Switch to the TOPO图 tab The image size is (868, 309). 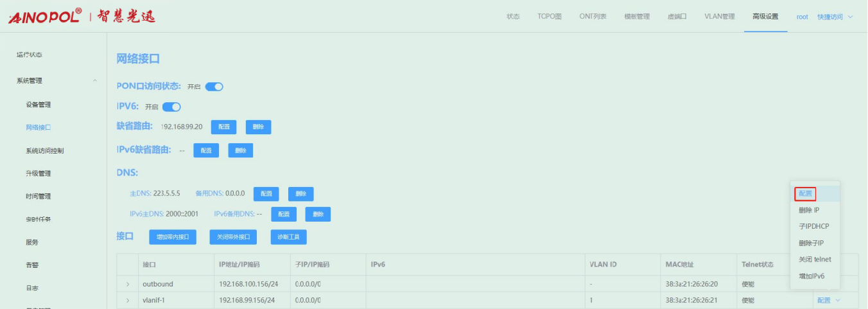(x=549, y=17)
